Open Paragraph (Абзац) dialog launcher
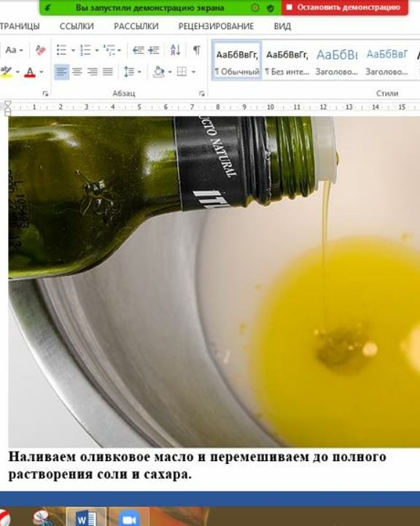Image resolution: width=420 pixels, height=526 pixels. [202, 94]
